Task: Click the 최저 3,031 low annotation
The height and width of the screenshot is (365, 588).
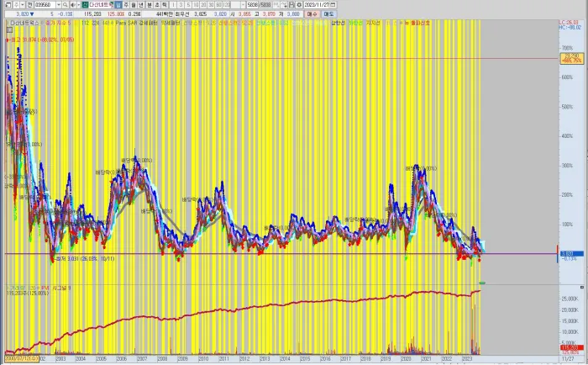Action: (85, 258)
